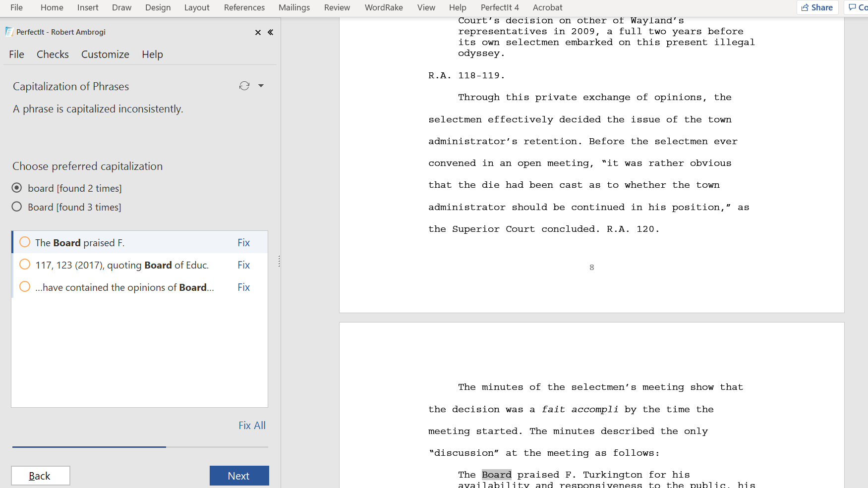Close the PerfectIt panel with the X
Image resolution: width=868 pixels, height=488 pixels.
[x=258, y=32]
